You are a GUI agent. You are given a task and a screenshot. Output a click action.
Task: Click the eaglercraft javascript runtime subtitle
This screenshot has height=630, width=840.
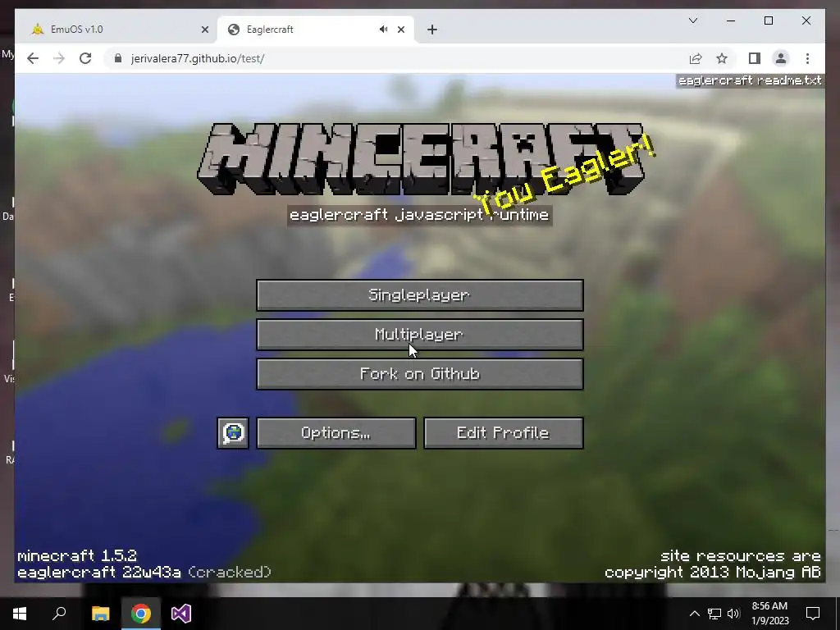[x=419, y=216]
